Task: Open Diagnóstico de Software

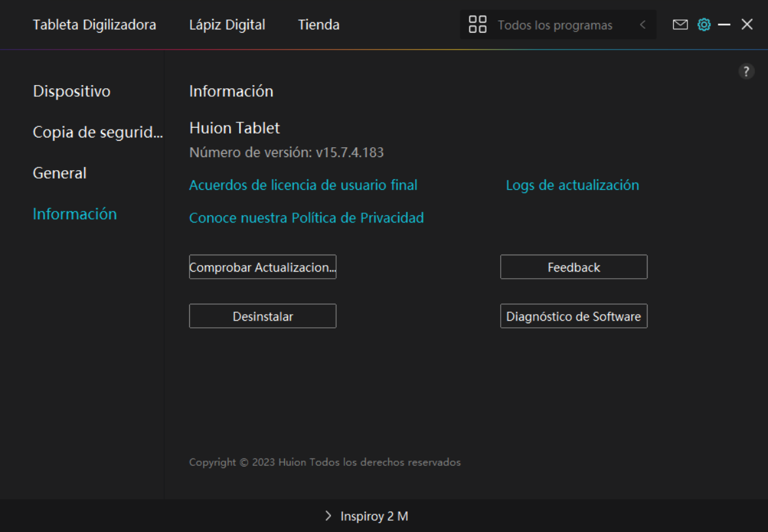Action: (574, 316)
